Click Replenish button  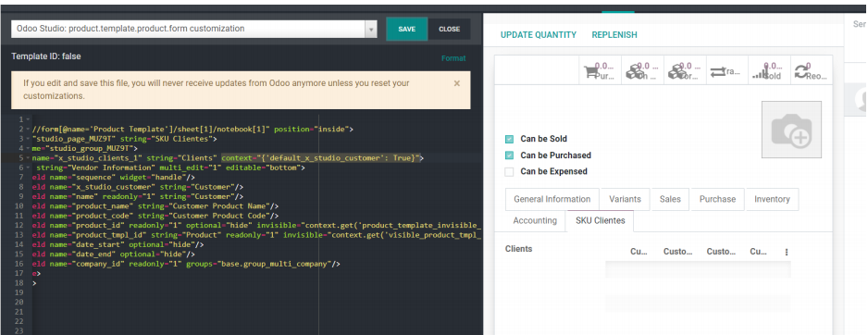(614, 35)
